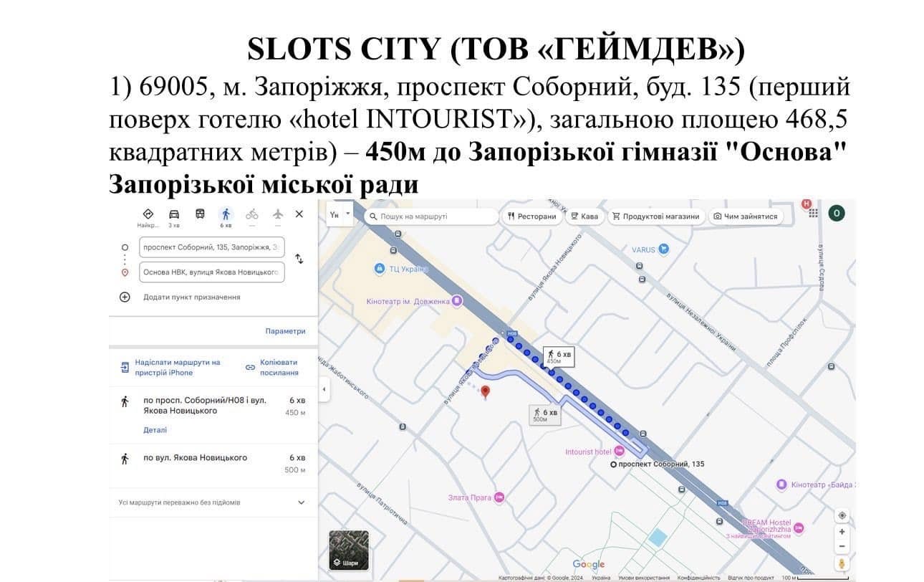
Task: Click the VARUS store marker
Action: 664,249
